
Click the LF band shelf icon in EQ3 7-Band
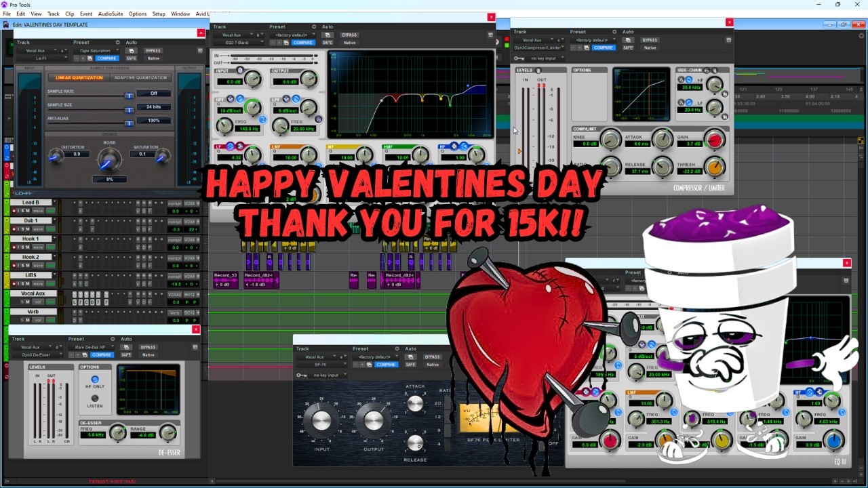pyautogui.click(x=239, y=146)
